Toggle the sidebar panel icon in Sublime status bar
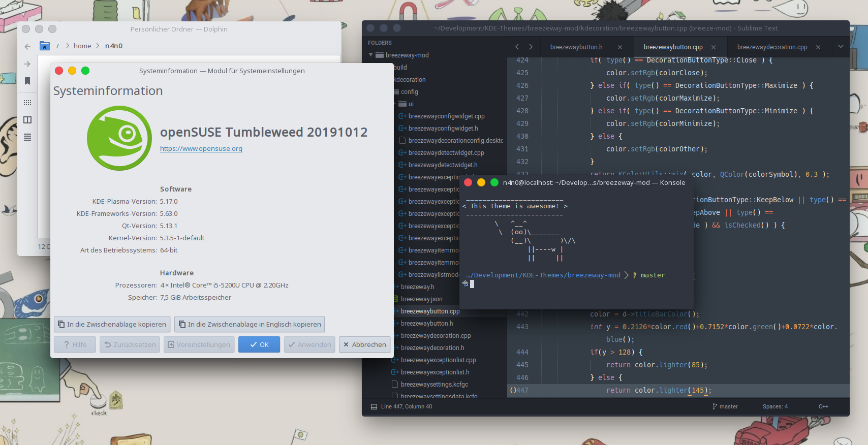The width and height of the screenshot is (868, 445). pos(374,406)
